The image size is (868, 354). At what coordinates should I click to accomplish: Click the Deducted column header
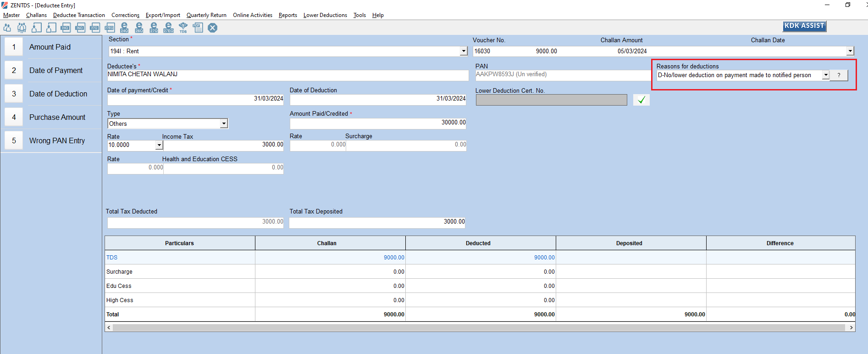tap(481, 243)
